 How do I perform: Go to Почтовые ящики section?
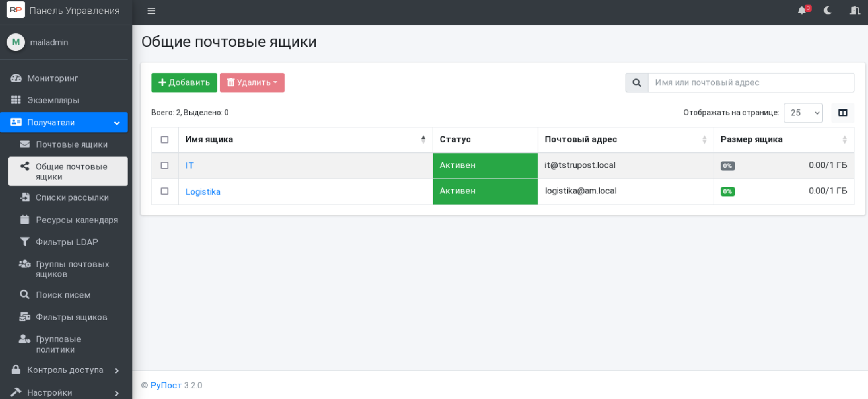72,144
